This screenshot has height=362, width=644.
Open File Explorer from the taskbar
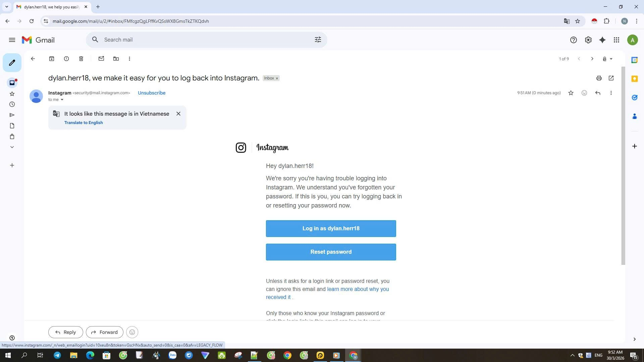[73, 355]
